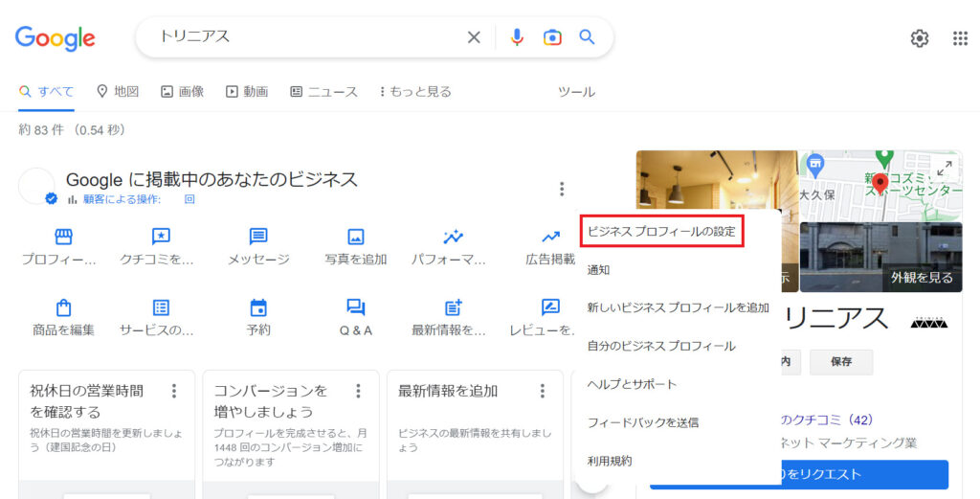Click the blue verified badge icon
Image resolution: width=980 pixels, height=499 pixels.
coord(52,199)
